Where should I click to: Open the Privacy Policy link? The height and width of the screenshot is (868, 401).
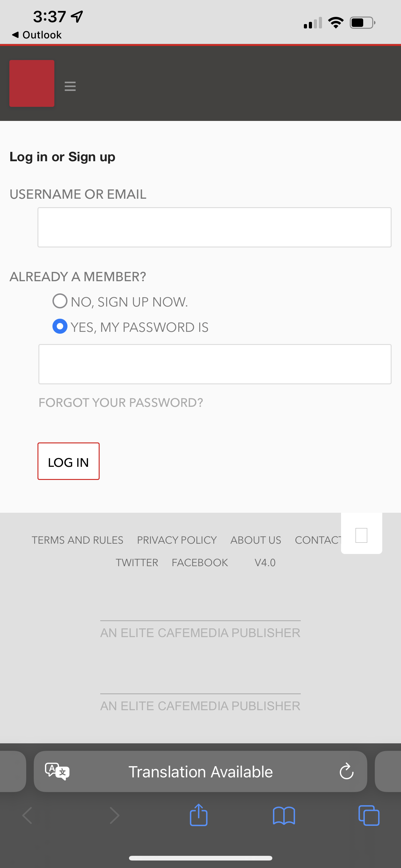click(x=177, y=540)
